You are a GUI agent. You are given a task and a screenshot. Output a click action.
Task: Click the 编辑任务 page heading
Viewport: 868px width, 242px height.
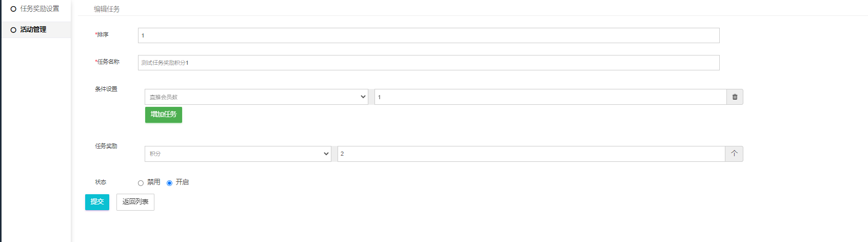coord(107,9)
